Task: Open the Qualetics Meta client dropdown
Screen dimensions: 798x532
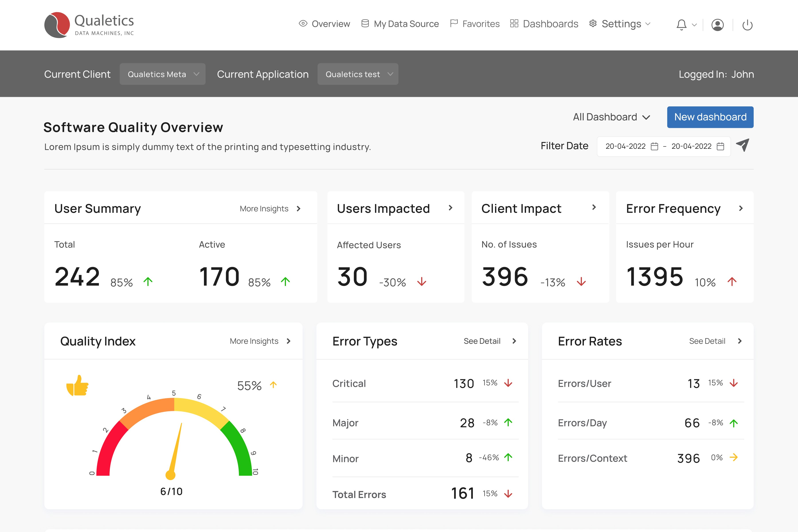Action: coord(162,74)
